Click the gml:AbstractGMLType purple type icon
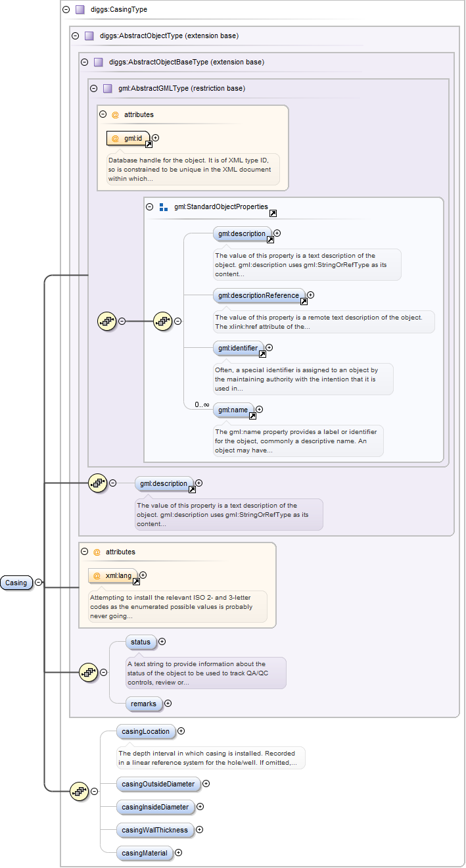 click(x=107, y=88)
